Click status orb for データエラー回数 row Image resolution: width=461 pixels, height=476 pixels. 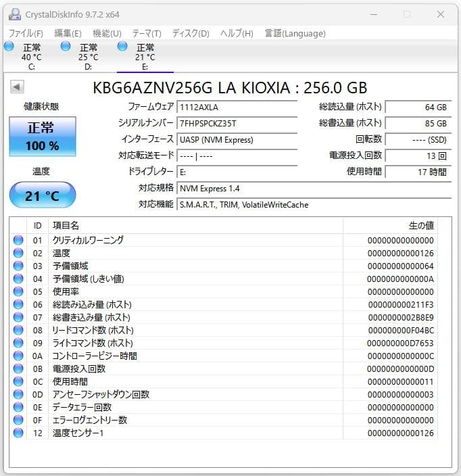pos(18,407)
